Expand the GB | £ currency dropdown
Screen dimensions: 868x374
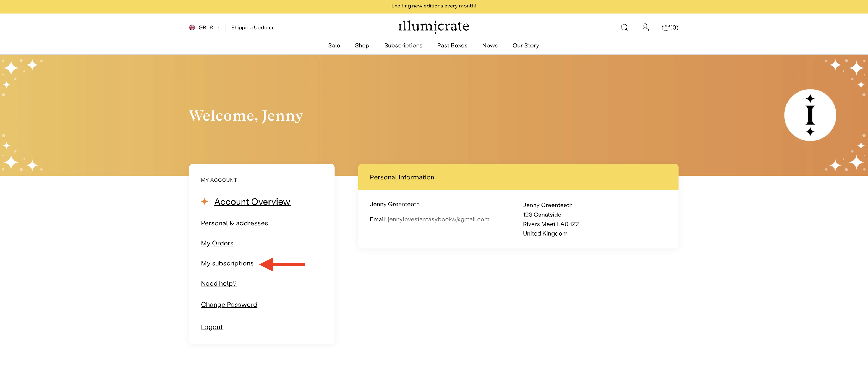pos(209,28)
